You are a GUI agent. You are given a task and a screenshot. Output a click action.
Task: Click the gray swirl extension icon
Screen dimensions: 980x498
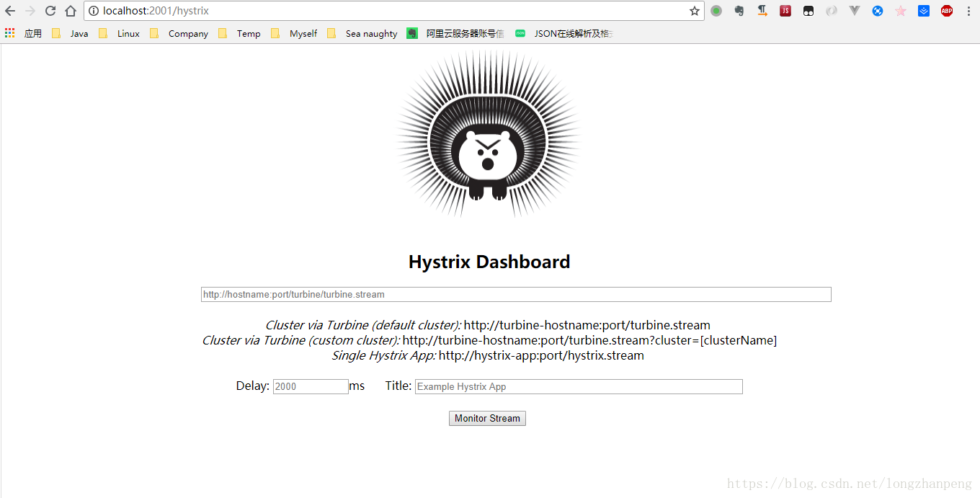(832, 11)
